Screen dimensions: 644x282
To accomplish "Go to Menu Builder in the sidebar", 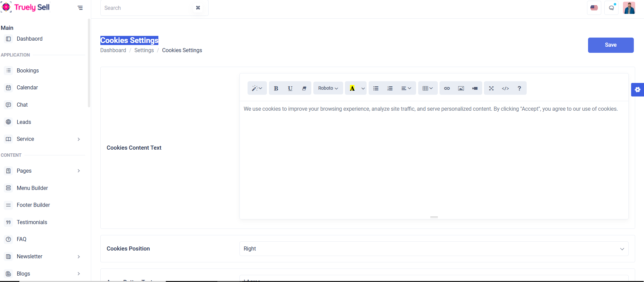I will pyautogui.click(x=32, y=188).
